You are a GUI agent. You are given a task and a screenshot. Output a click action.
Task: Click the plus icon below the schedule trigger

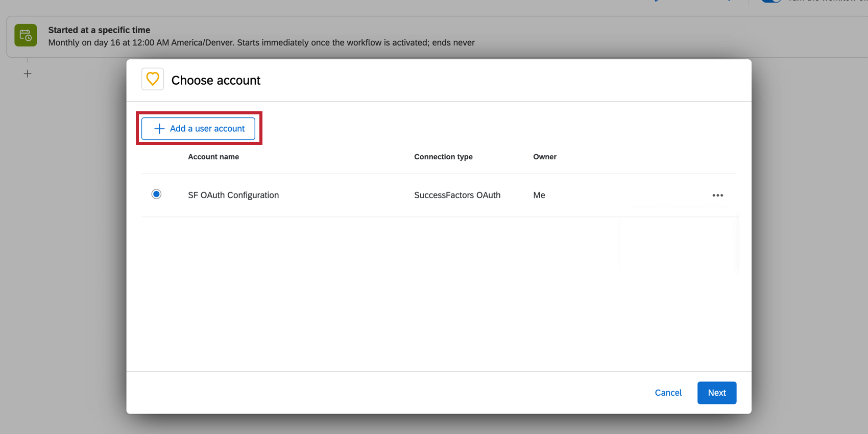click(28, 74)
